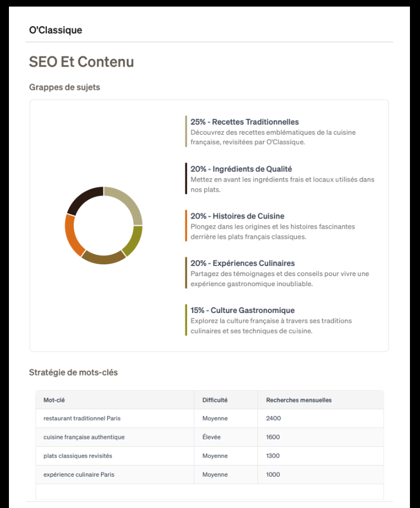Select the brown Expériences Culinaires donut segment
This screenshot has height=508, width=420.
click(x=103, y=258)
